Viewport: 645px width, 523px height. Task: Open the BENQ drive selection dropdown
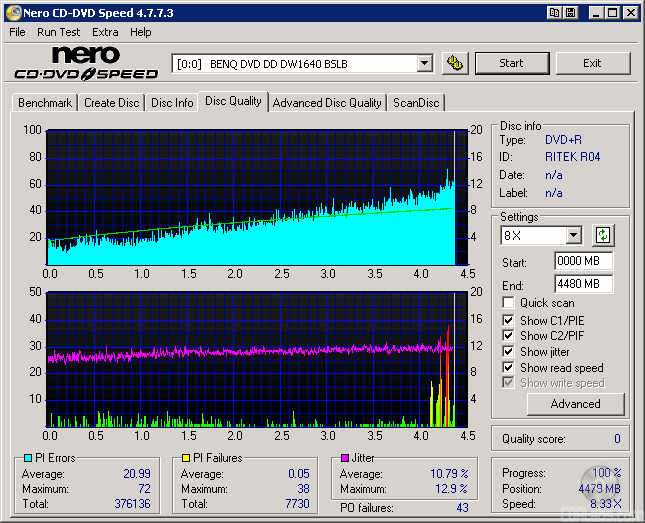[424, 63]
